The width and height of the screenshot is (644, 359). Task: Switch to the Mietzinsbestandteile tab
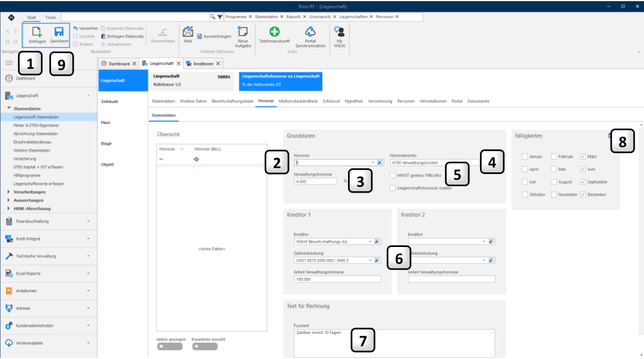298,101
